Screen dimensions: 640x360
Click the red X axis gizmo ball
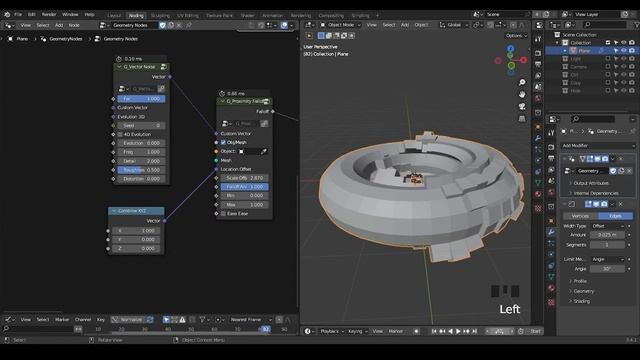point(523,60)
